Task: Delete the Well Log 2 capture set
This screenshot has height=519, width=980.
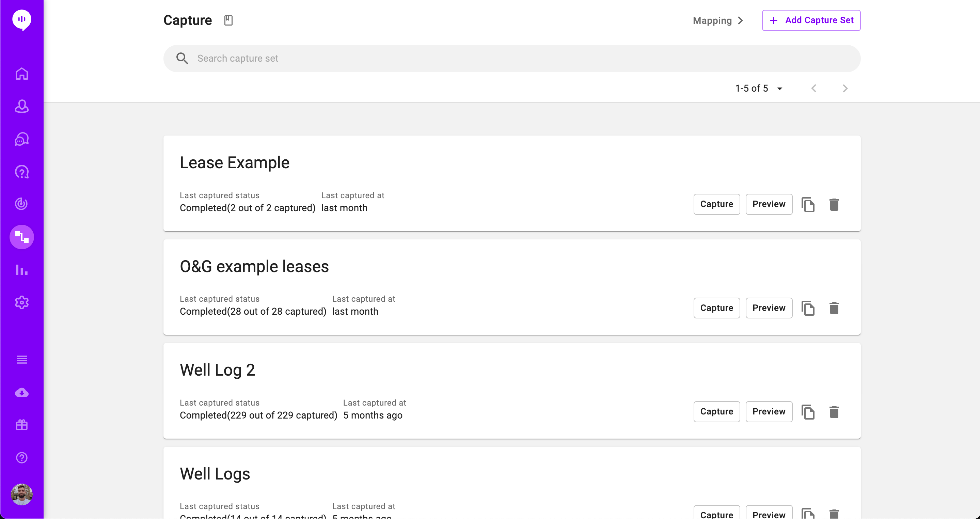Action: tap(834, 412)
